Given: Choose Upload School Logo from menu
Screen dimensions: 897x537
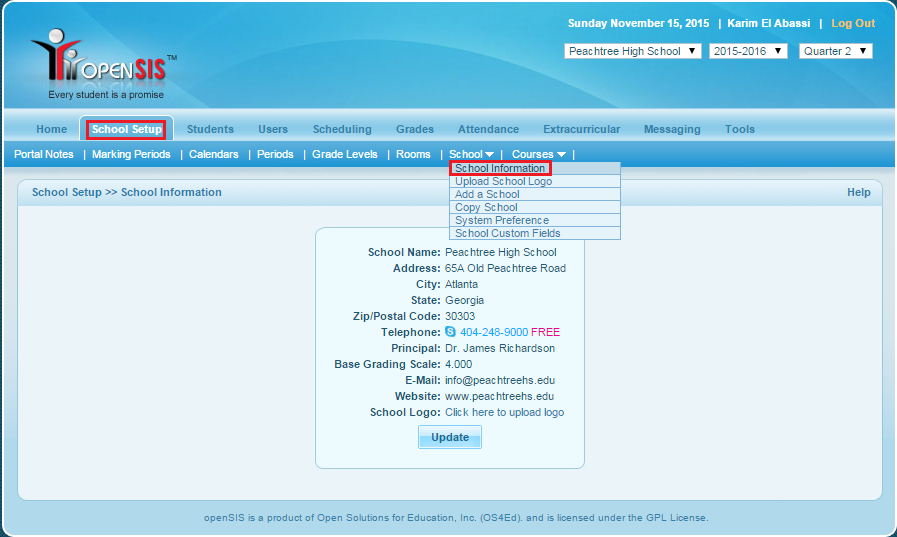Looking at the screenshot, I should [x=503, y=182].
